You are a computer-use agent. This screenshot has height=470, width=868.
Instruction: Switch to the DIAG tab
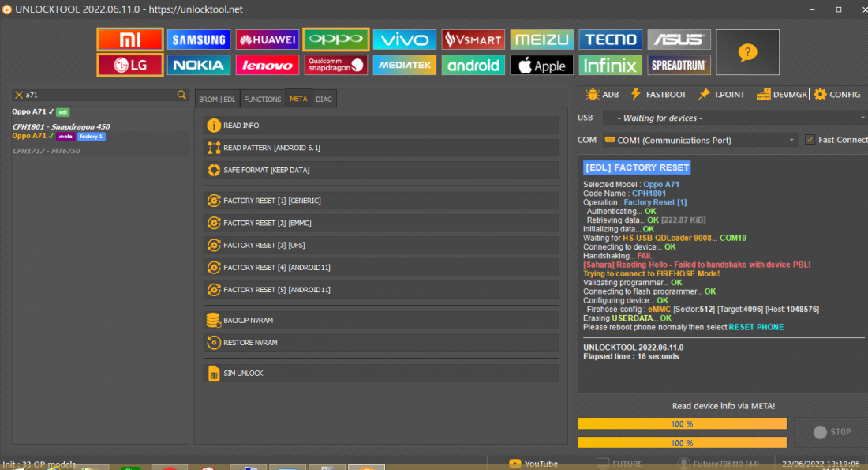click(x=324, y=100)
